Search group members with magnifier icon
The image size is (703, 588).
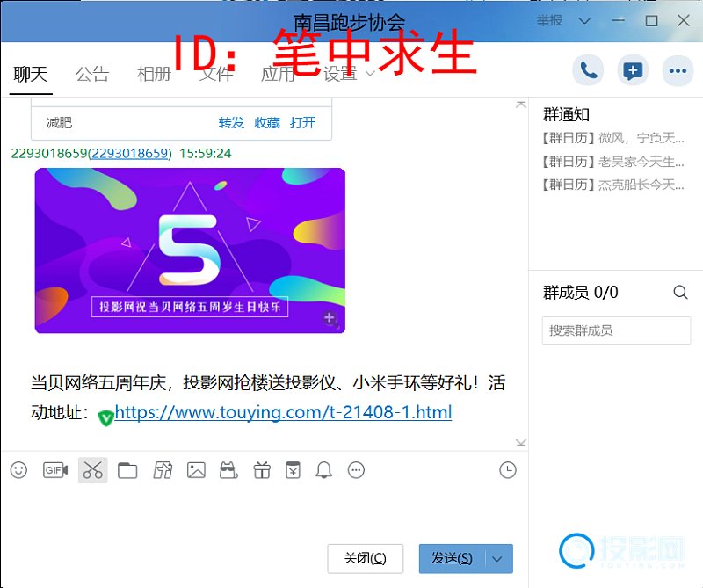pos(680,292)
